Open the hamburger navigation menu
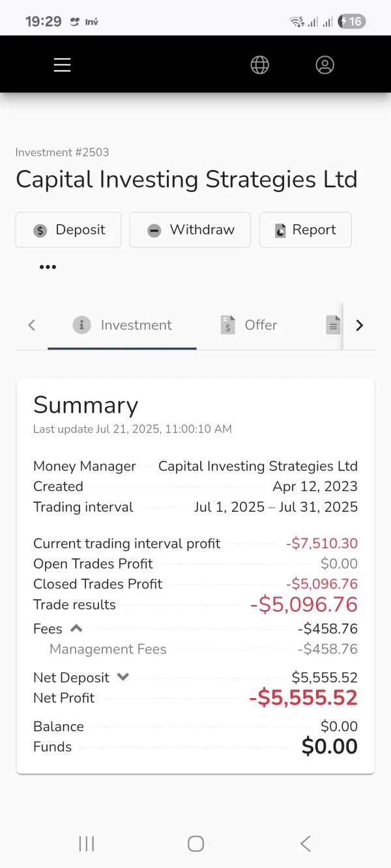The height and width of the screenshot is (868, 391). click(62, 65)
